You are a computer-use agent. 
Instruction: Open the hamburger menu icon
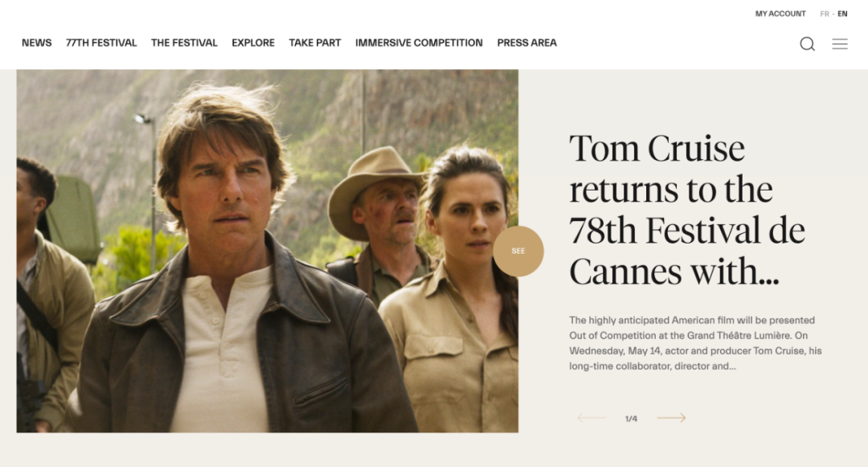coord(840,43)
